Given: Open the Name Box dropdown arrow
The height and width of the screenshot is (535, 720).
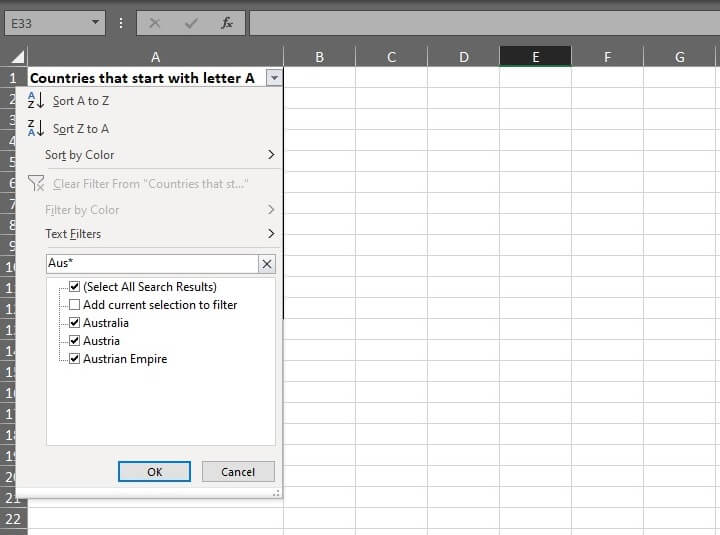Looking at the screenshot, I should (95, 22).
